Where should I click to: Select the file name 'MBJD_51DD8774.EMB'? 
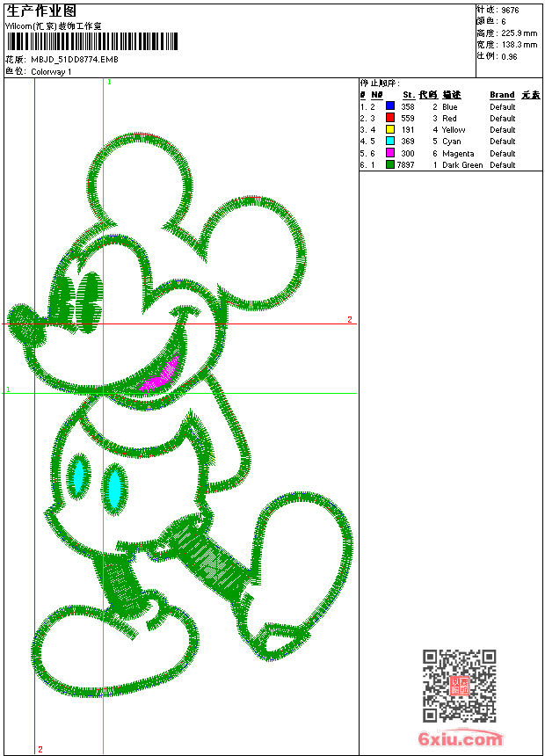click(x=75, y=59)
